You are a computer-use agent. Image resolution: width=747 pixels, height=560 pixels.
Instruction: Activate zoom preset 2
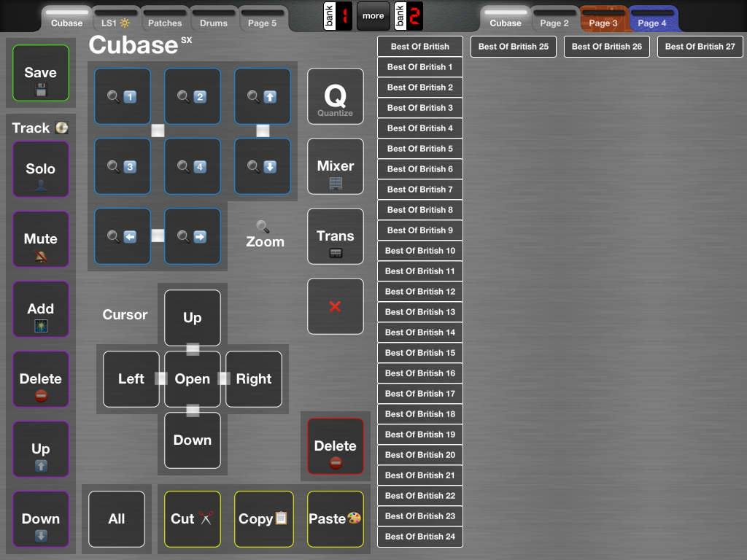(x=193, y=96)
